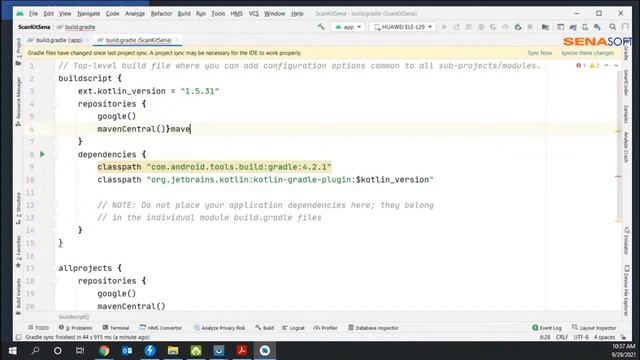Open the File menu
The height and width of the screenshot is (360, 640).
(33, 13)
